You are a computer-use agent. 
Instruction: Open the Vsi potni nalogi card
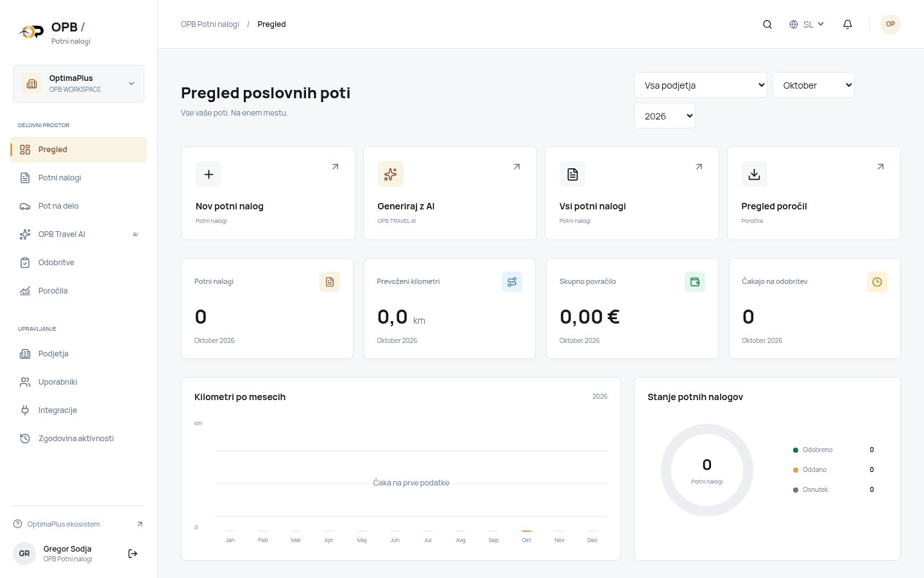(632, 193)
